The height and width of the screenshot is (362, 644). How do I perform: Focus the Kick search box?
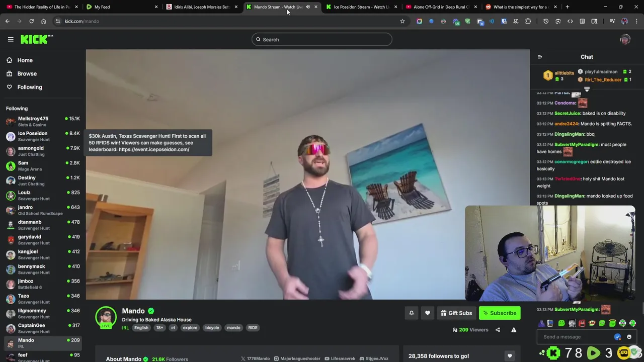pos(322,39)
